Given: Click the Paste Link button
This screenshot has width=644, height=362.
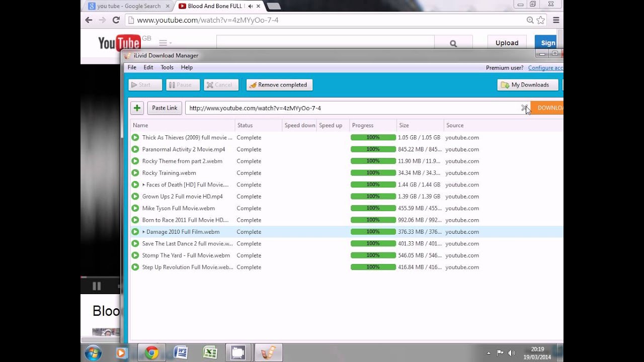Looking at the screenshot, I should point(165,108).
